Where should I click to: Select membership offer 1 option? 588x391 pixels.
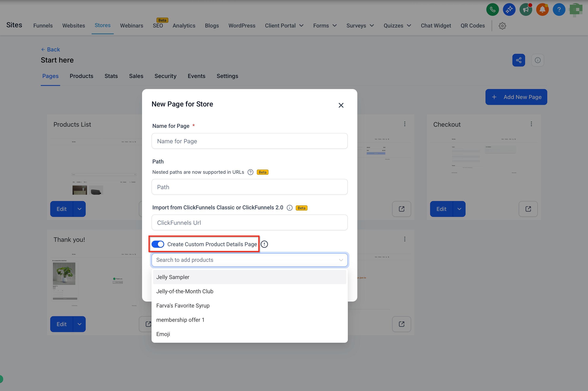coord(249,320)
